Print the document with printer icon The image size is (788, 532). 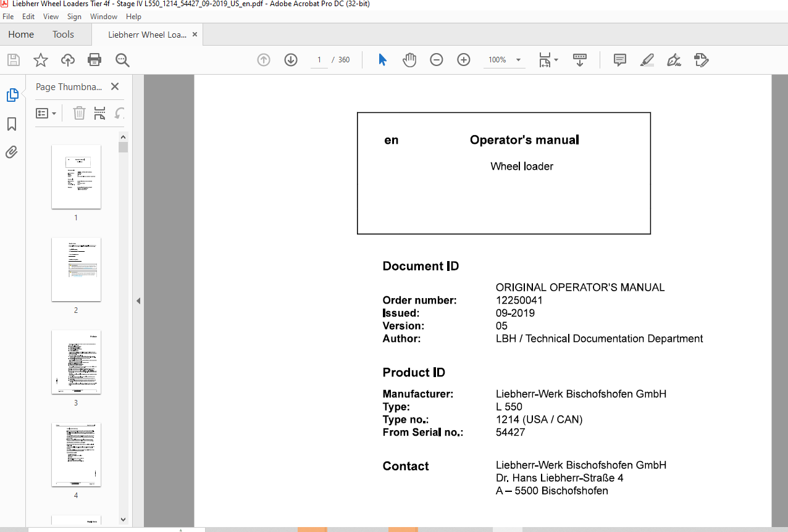tap(94, 60)
